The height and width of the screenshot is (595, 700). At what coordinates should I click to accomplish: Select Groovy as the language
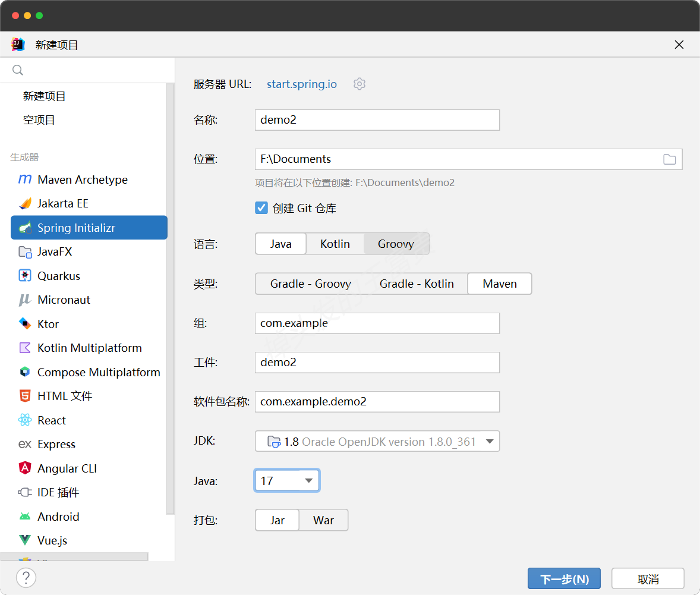[x=396, y=244]
